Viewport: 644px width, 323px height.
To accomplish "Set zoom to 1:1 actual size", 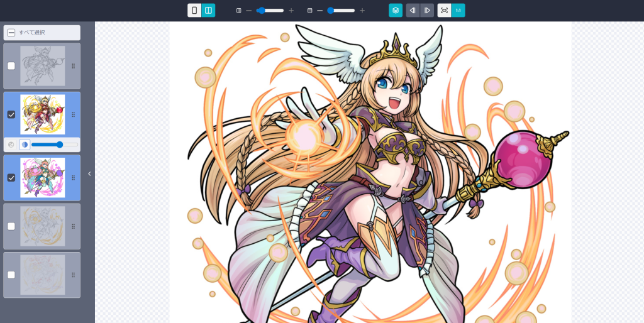I will pos(458,11).
